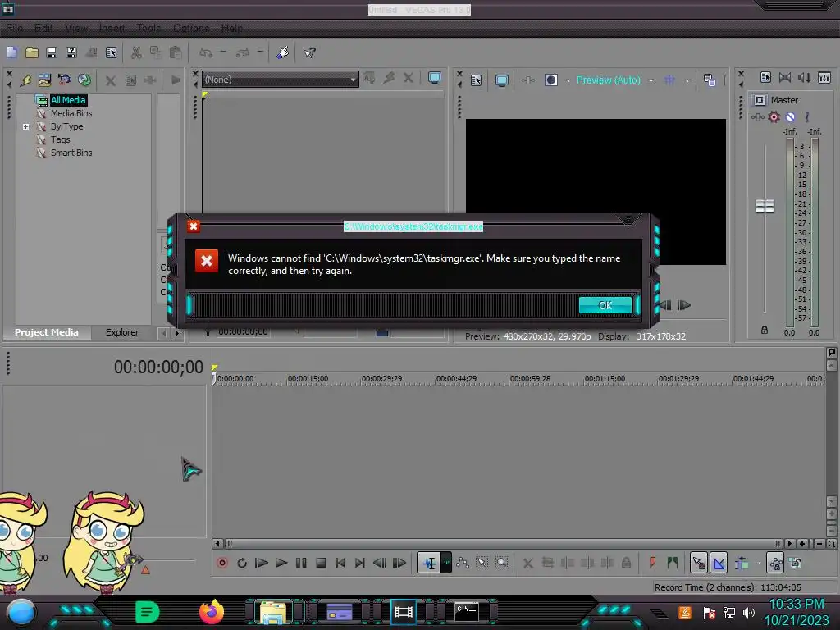Select the Envelope Edit tool
Viewport: 840px width, 630px height.
[463, 563]
